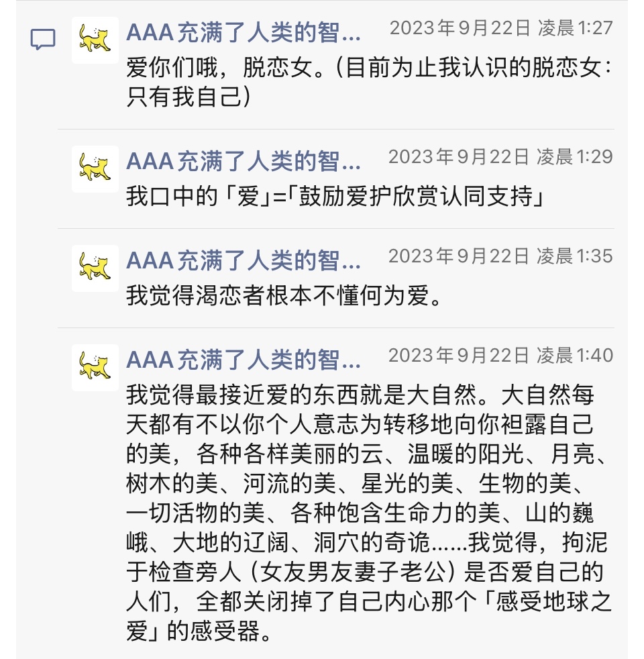This screenshot has height=659, width=644.
Task: Select the 凌晨 1:35 timestamp
Action: pos(501,256)
